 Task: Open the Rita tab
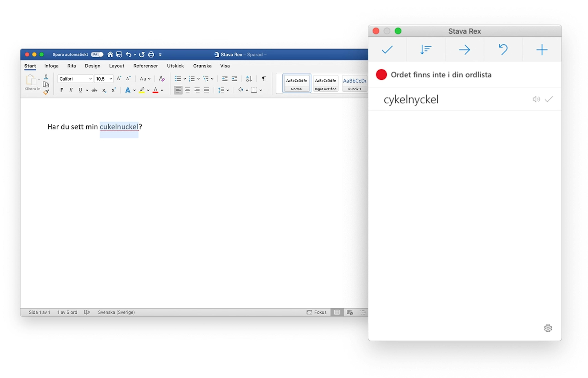tap(72, 66)
